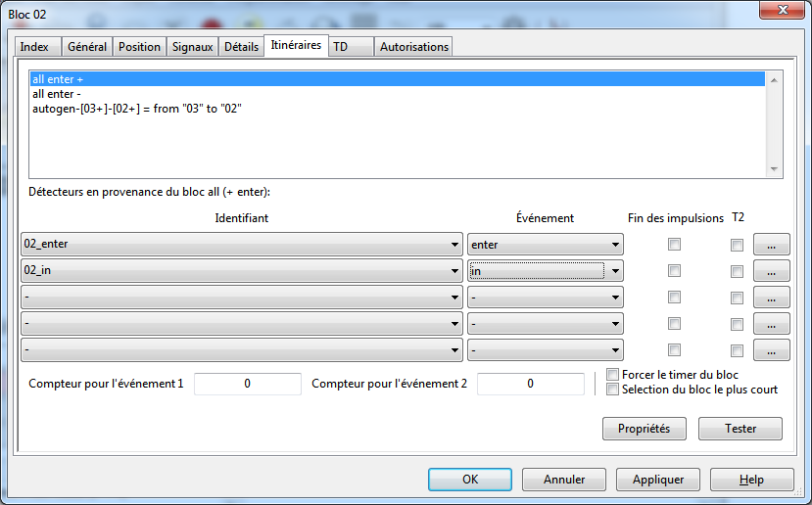Click the ellipsis button for 02_in row
812x505 pixels.
tap(771, 271)
